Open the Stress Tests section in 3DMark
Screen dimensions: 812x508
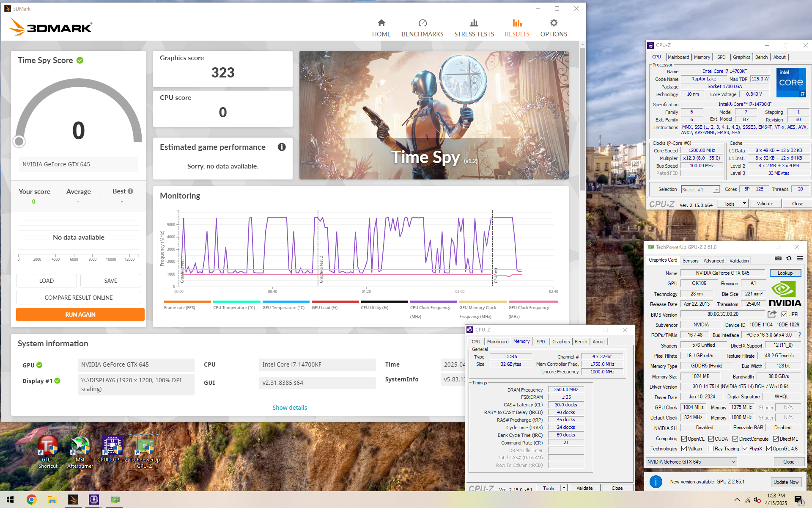(x=474, y=28)
